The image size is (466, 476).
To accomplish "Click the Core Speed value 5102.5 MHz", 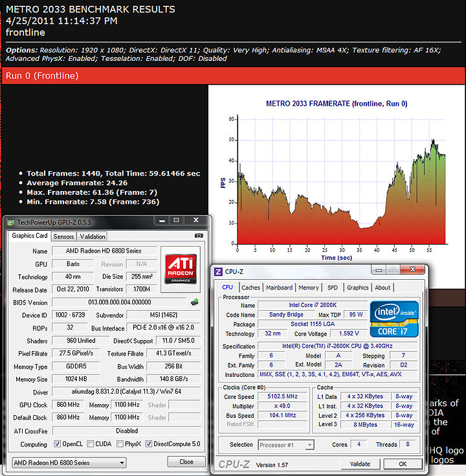I will pos(282,396).
